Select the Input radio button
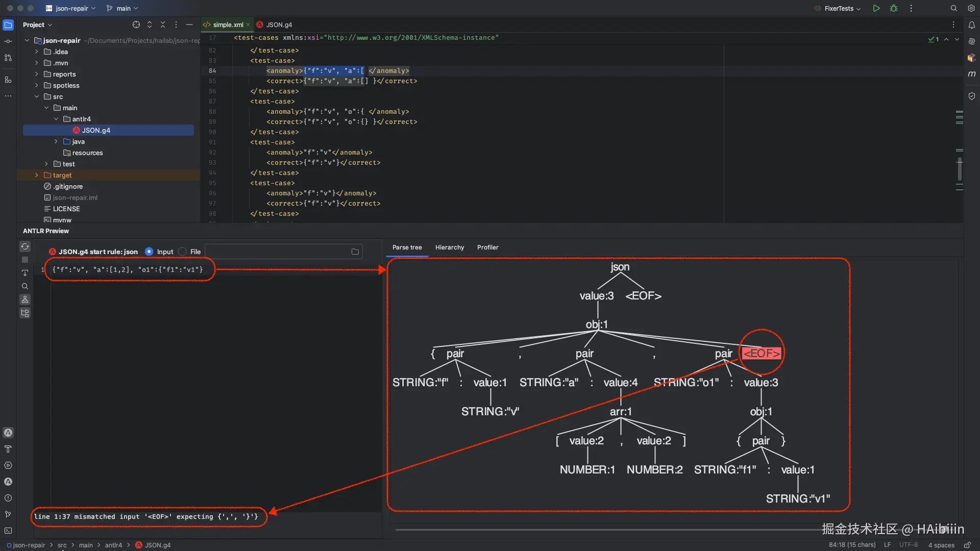 coord(148,252)
